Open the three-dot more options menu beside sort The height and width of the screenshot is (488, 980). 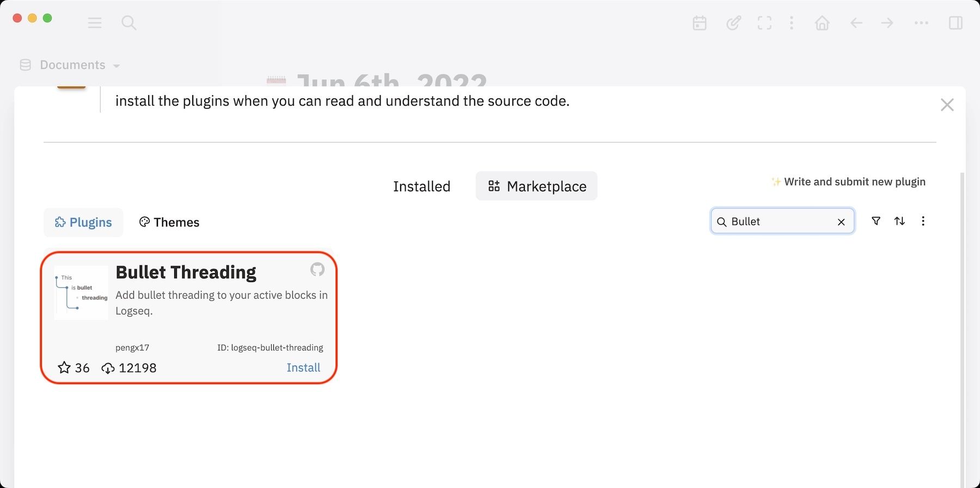click(923, 221)
